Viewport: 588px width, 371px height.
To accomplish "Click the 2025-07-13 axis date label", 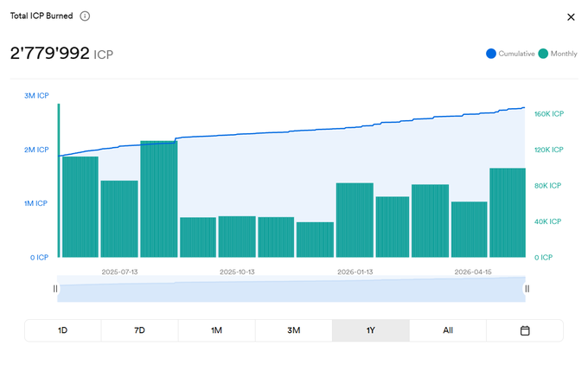I will pyautogui.click(x=119, y=272).
